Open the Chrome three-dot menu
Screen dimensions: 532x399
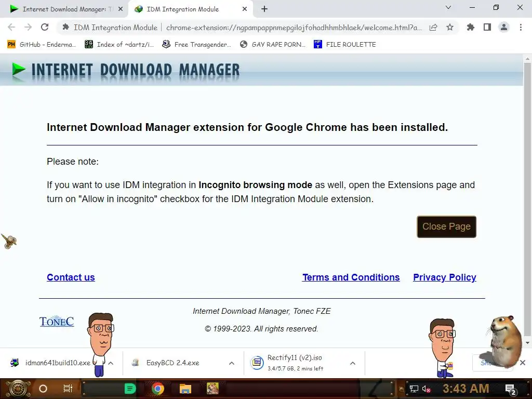pyautogui.click(x=521, y=27)
